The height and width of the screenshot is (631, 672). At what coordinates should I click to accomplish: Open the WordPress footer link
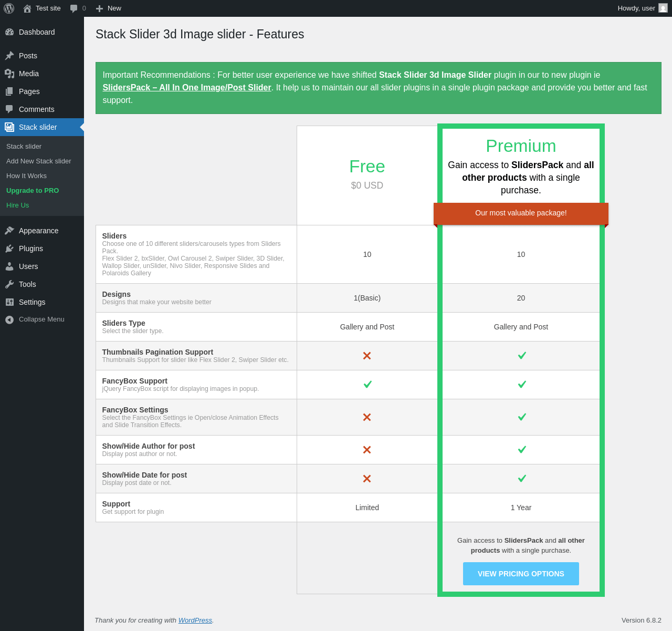(x=195, y=620)
